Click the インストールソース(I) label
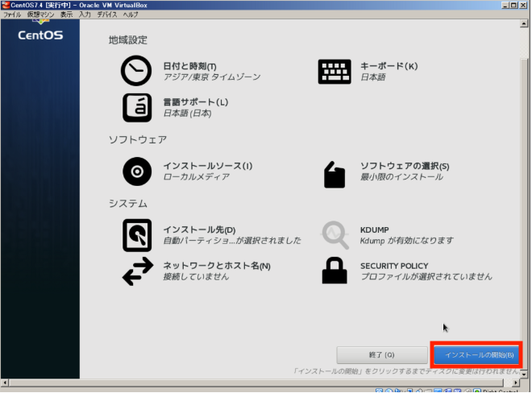 click(208, 166)
